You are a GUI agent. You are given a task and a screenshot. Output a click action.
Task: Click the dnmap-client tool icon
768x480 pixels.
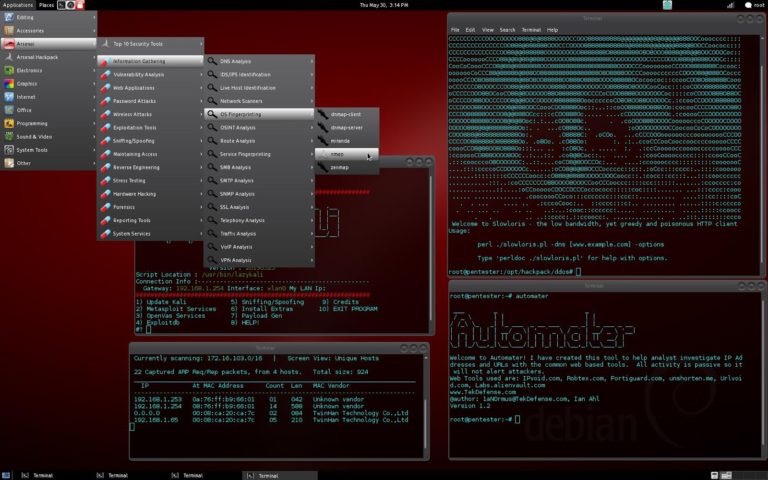tap(323, 114)
